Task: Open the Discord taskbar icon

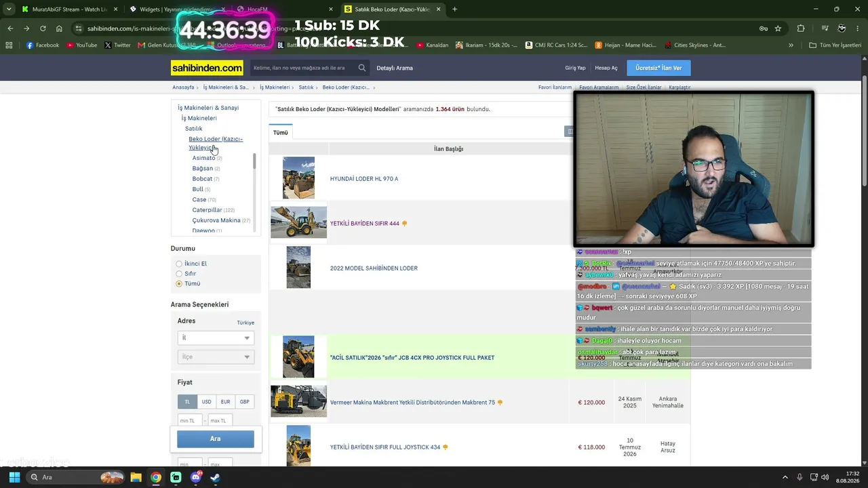Action: 196,477
